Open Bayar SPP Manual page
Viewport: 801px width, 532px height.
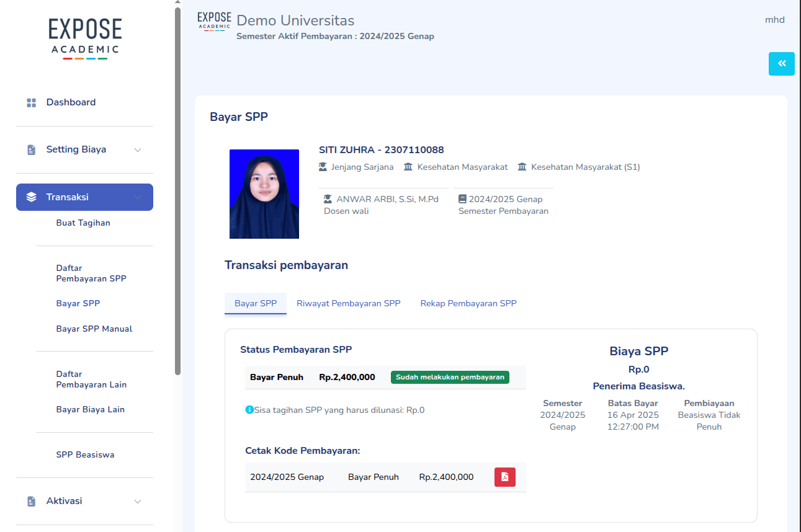pos(94,329)
